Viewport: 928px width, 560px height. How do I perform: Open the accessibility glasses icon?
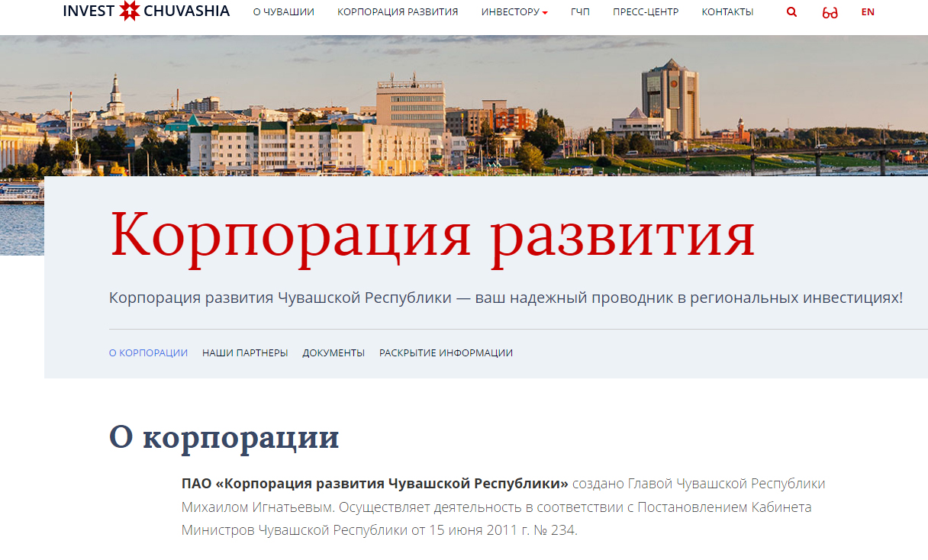(830, 12)
